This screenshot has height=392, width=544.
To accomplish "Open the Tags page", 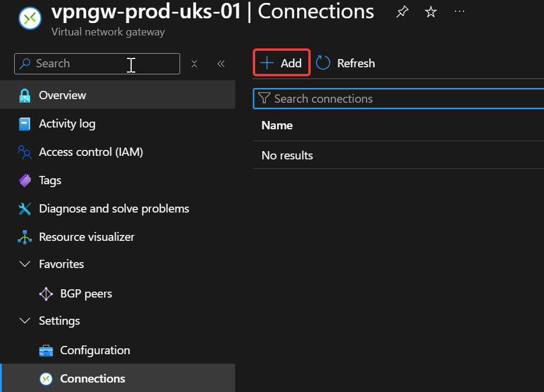I will click(118, 181).
